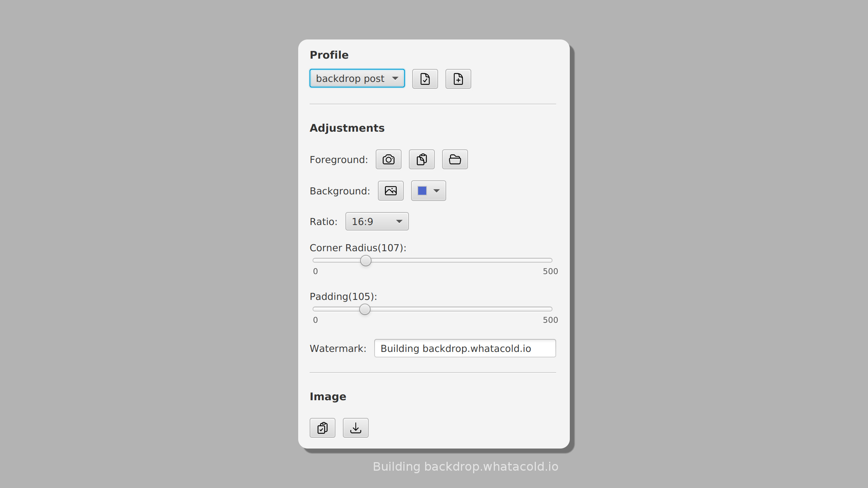This screenshot has height=488, width=868.
Task: Edit the 'Building backdrop.whatacold.io' watermark text
Action: pyautogui.click(x=465, y=348)
